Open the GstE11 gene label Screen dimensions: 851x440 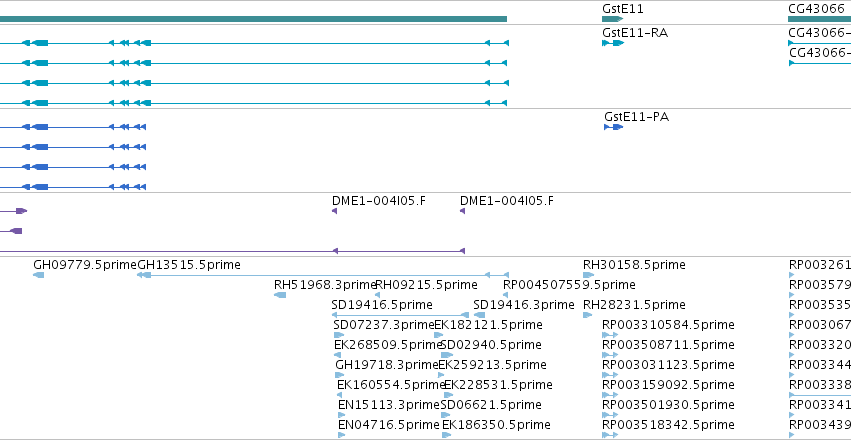coord(623,9)
